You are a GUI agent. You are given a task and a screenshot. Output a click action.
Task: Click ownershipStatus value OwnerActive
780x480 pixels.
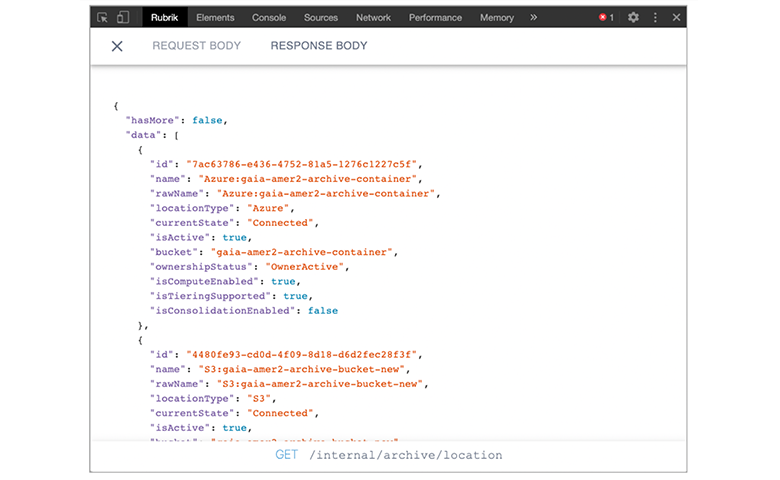304,267
